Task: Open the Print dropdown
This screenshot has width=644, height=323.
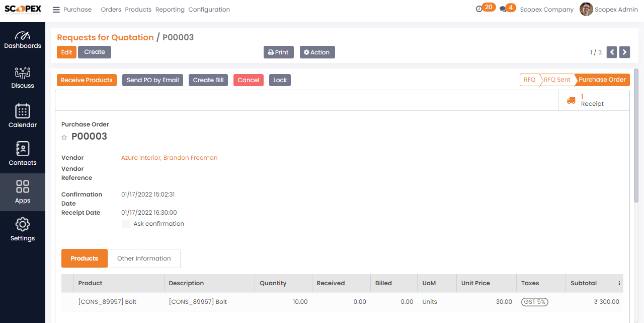Action: click(278, 52)
